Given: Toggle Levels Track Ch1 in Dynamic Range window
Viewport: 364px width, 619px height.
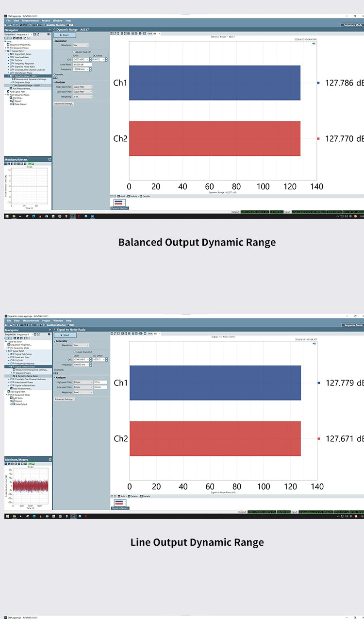Looking at the screenshot, I should point(73,52).
